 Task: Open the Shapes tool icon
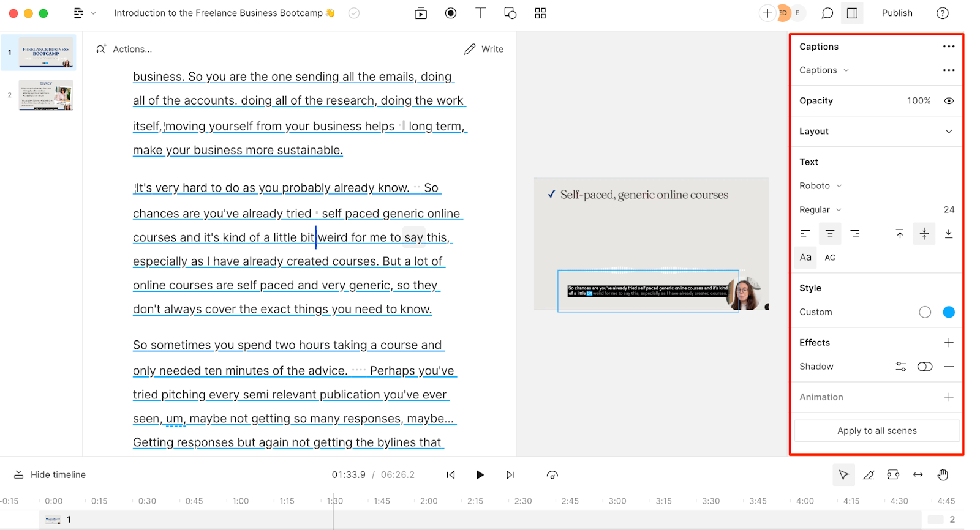pyautogui.click(x=510, y=13)
